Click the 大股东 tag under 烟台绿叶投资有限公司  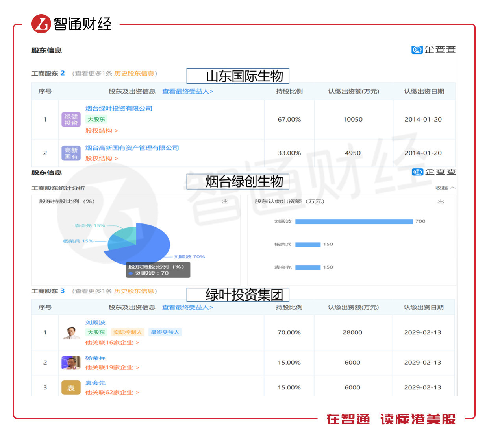point(96,119)
